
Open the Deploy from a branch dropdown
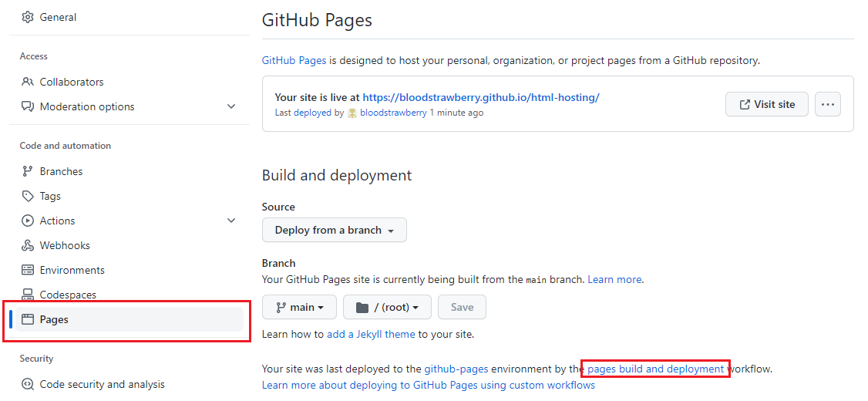pos(335,230)
